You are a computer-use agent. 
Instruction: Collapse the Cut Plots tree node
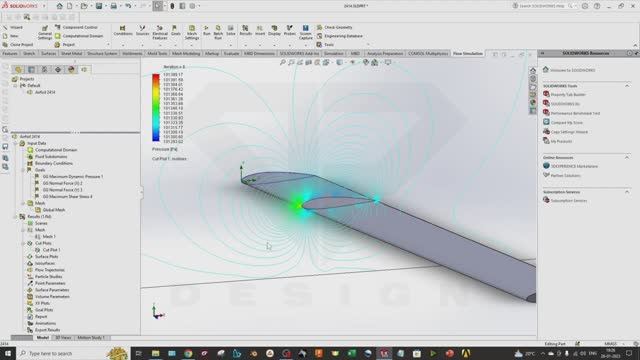pos(23,243)
